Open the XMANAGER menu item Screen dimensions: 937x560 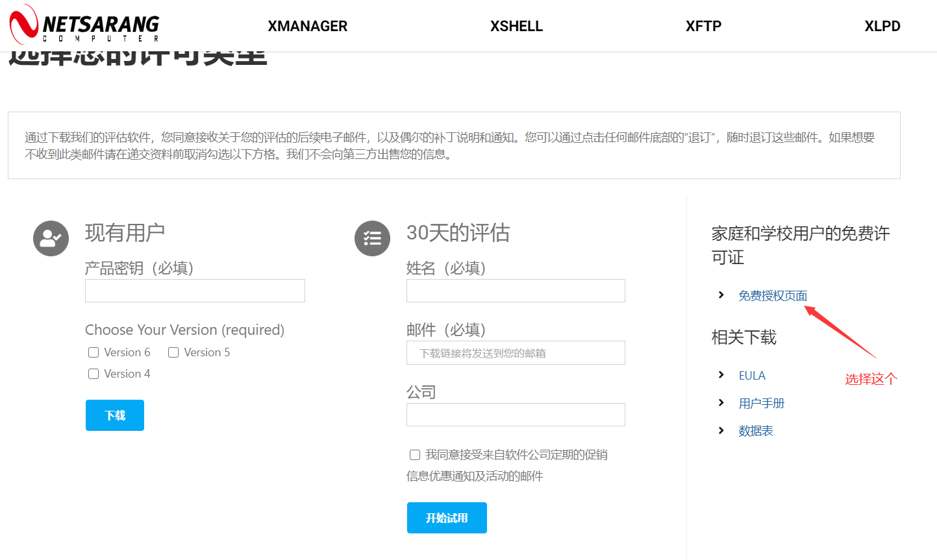tap(307, 26)
